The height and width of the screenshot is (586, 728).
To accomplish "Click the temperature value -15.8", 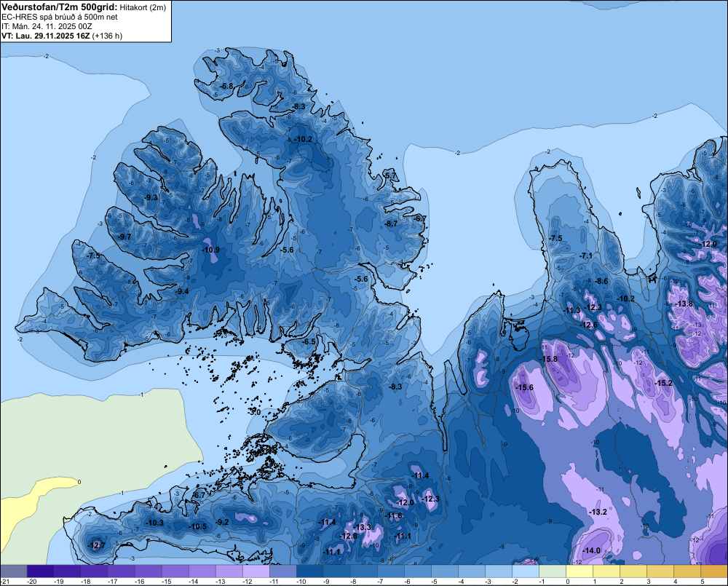I will tap(548, 359).
